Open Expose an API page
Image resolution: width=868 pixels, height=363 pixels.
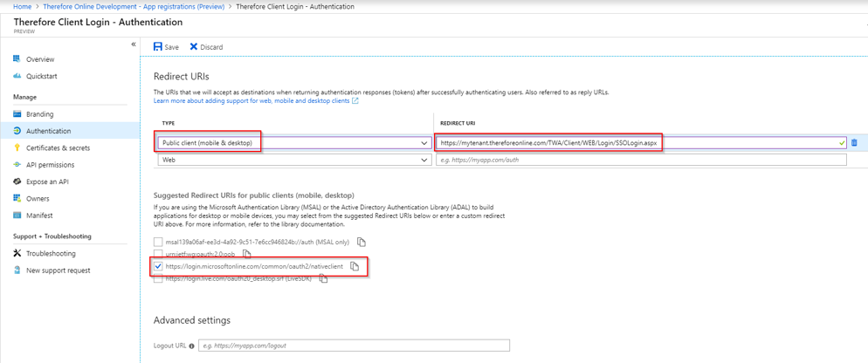48,181
